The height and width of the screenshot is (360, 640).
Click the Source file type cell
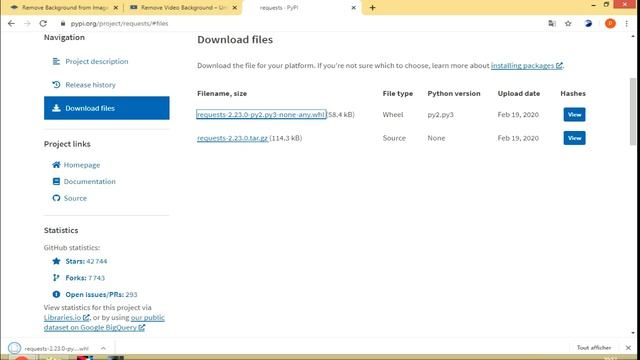pyautogui.click(x=394, y=138)
